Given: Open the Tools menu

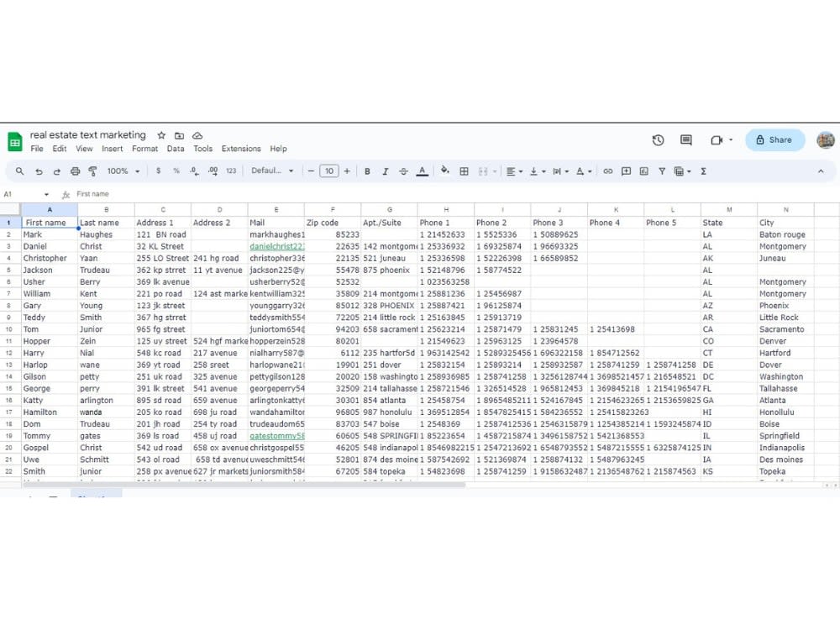Looking at the screenshot, I should coord(202,149).
